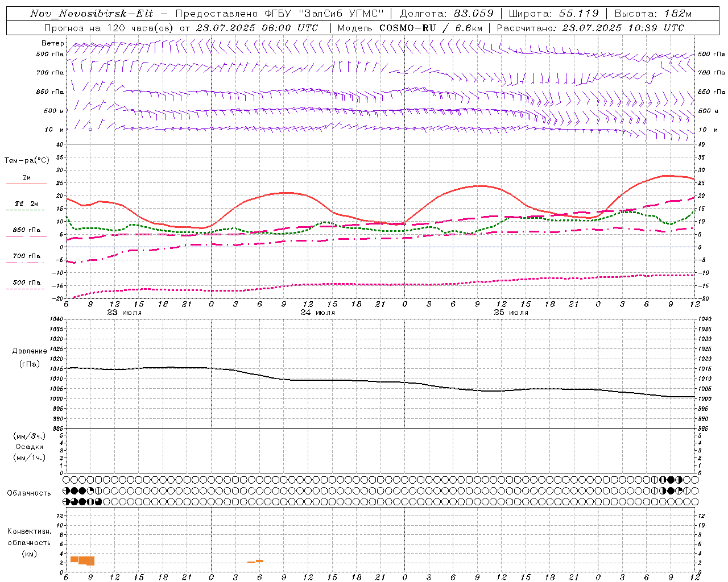Click the small orange convective bar on 24 июля
The height and width of the screenshot is (582, 728).
(255, 562)
